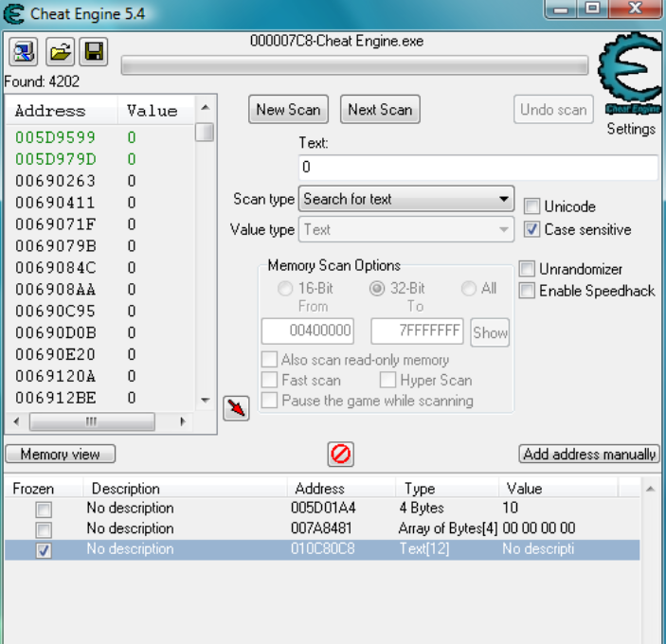Check Pause the game while scanning

269,400
